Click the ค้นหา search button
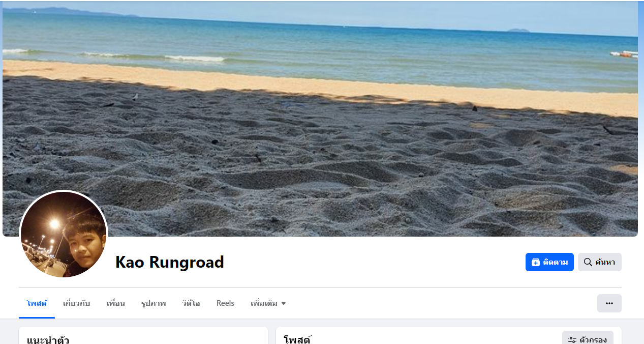This screenshot has height=344, width=644. tap(599, 262)
